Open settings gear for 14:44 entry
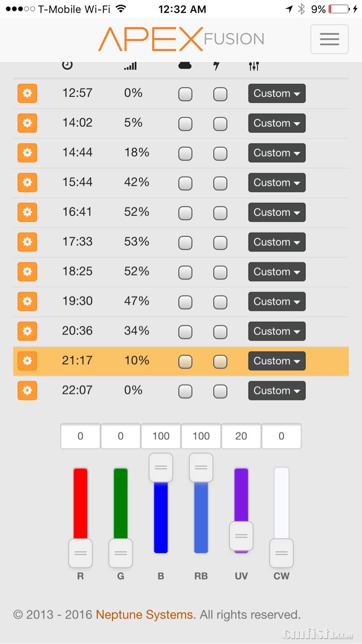The image size is (362, 644). click(27, 153)
